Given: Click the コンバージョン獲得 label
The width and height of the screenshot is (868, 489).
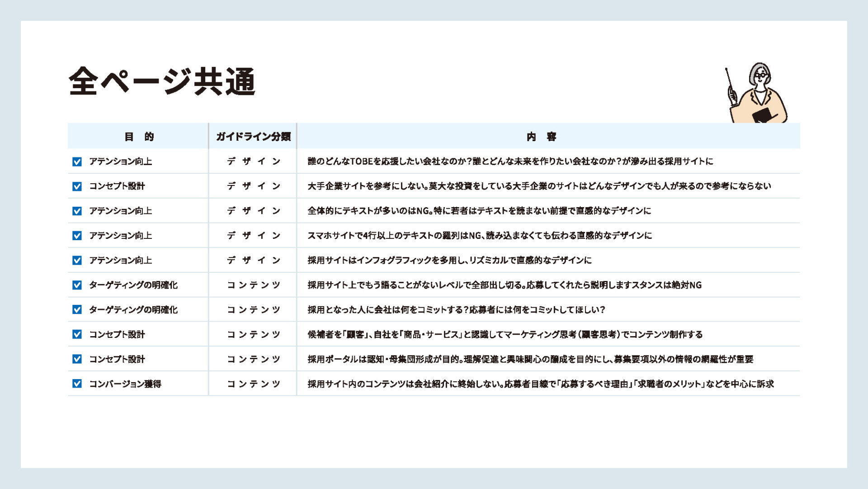Looking at the screenshot, I should tap(125, 384).
